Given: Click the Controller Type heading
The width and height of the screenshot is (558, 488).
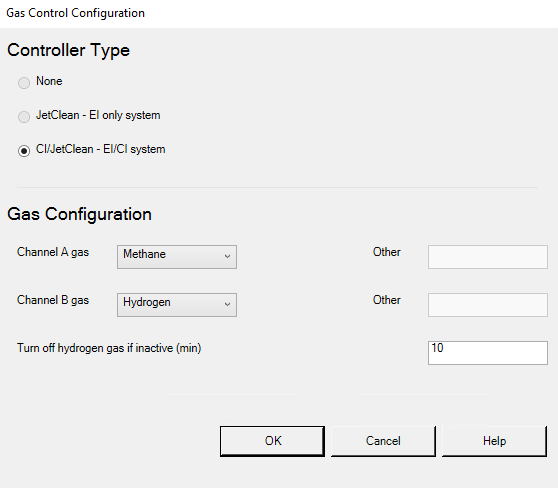Looking at the screenshot, I should pyautogui.click(x=68, y=51).
